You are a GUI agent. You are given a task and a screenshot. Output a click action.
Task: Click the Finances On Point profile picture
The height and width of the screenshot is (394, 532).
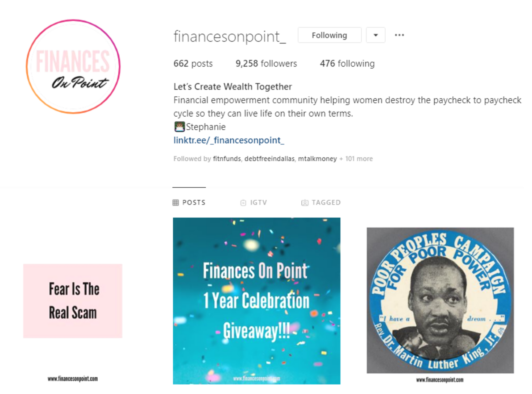(73, 67)
